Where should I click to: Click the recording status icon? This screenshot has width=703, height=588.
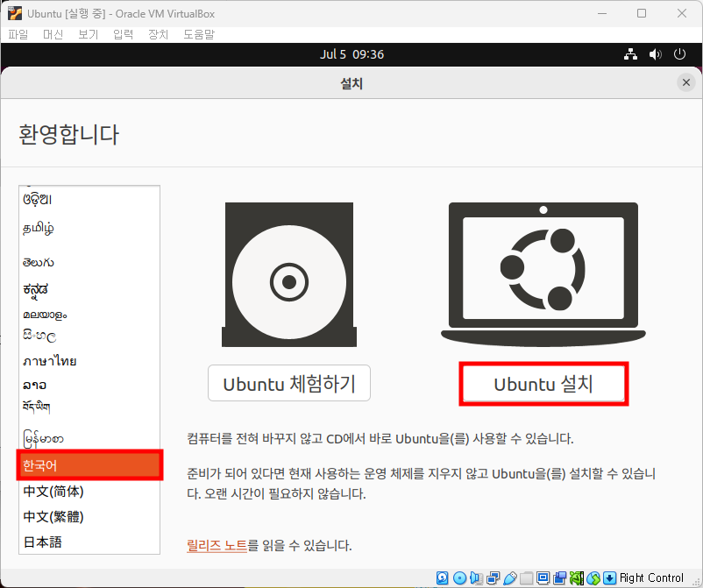coord(559,577)
